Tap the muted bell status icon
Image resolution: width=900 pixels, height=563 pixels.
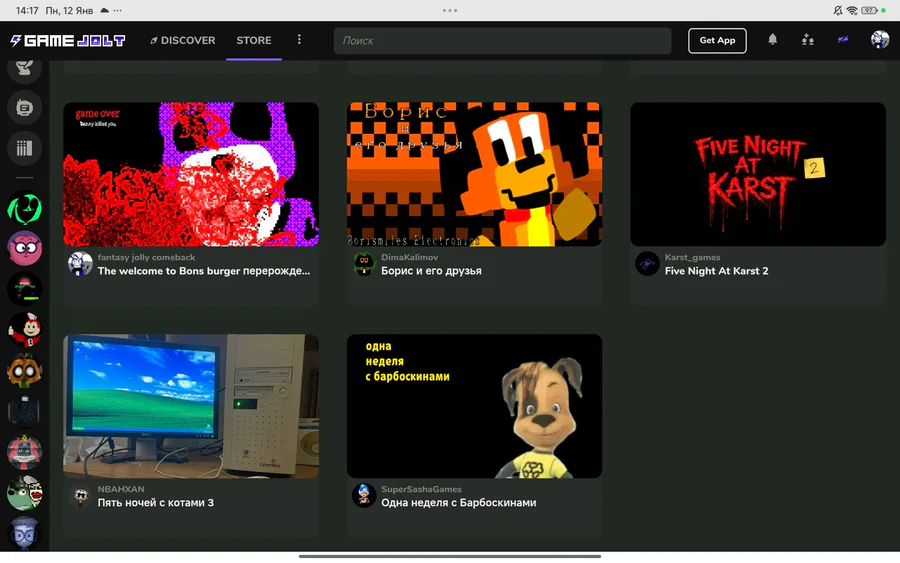point(839,10)
